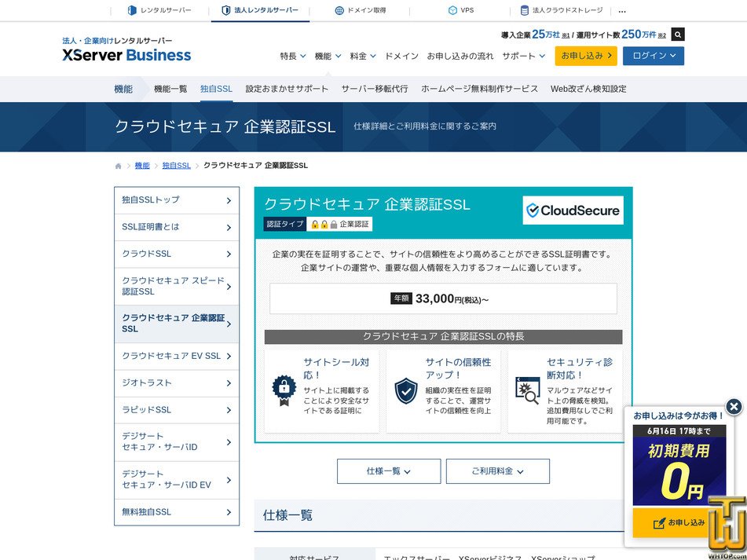Screen dimensions: 747x560
Task: Click the shield checkmark trust icon
Action: click(406, 390)
